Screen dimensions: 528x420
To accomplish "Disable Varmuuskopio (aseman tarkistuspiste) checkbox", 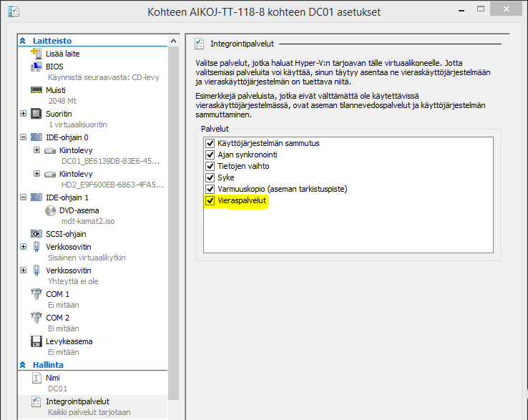I will [210, 189].
